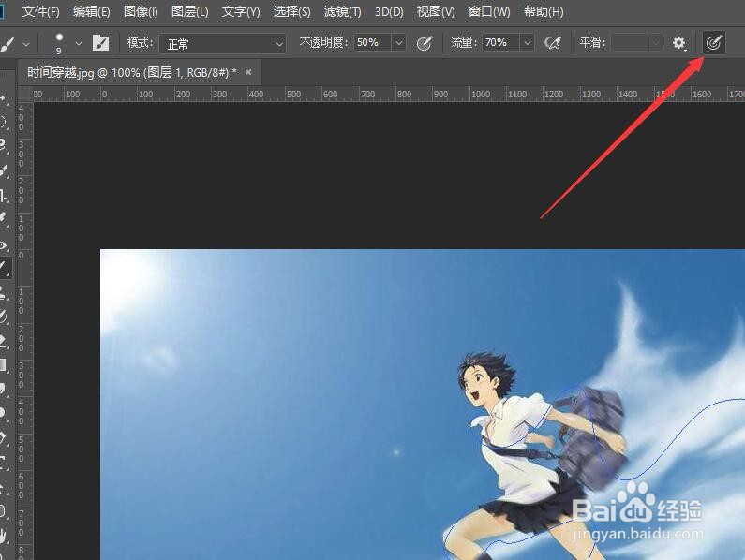745x560 pixels.
Task: Click the horizontal ruler at 1000
Action: (x=481, y=94)
